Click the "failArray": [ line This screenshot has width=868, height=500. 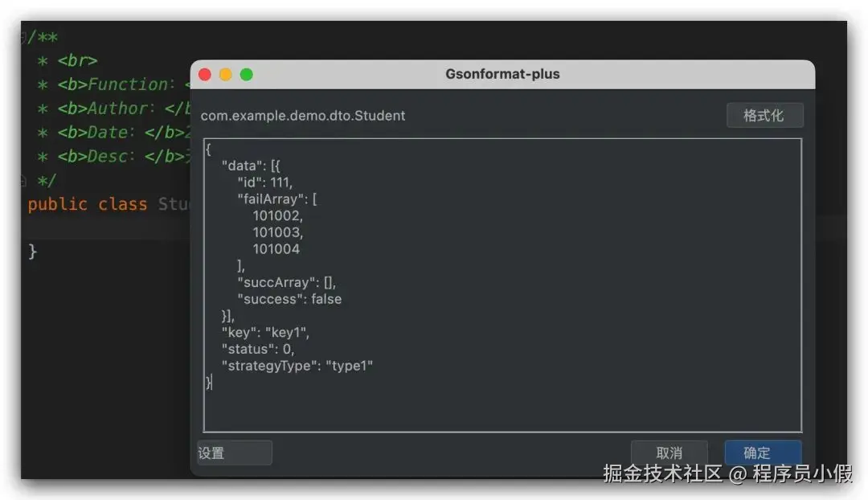276,199
